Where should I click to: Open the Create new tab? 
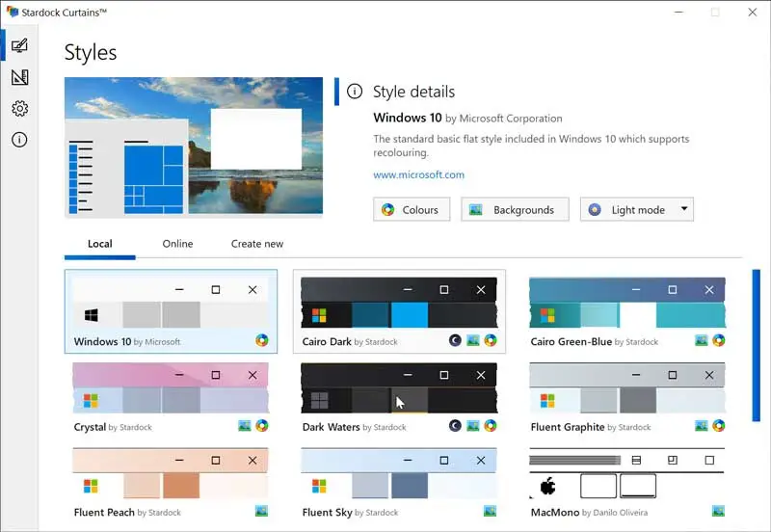(x=257, y=244)
